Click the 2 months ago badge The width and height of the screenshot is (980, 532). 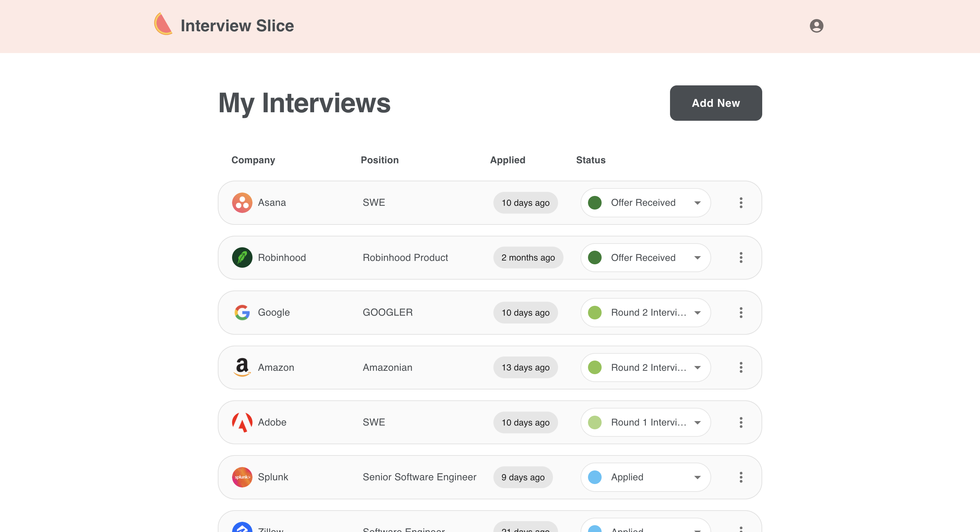(x=528, y=257)
